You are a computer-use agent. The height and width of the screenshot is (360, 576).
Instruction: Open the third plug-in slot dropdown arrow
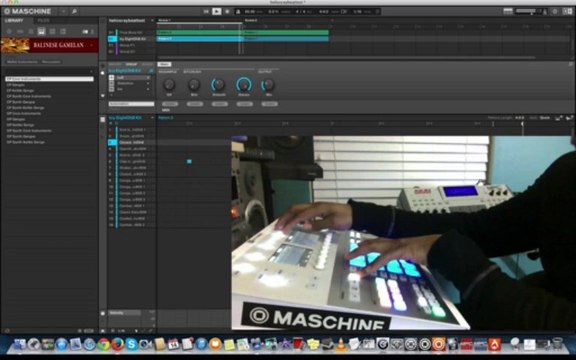[148, 89]
